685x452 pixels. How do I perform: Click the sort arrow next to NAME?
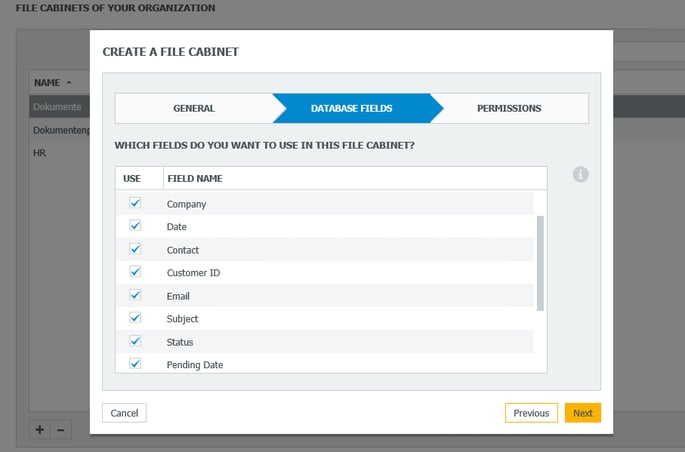click(x=69, y=83)
